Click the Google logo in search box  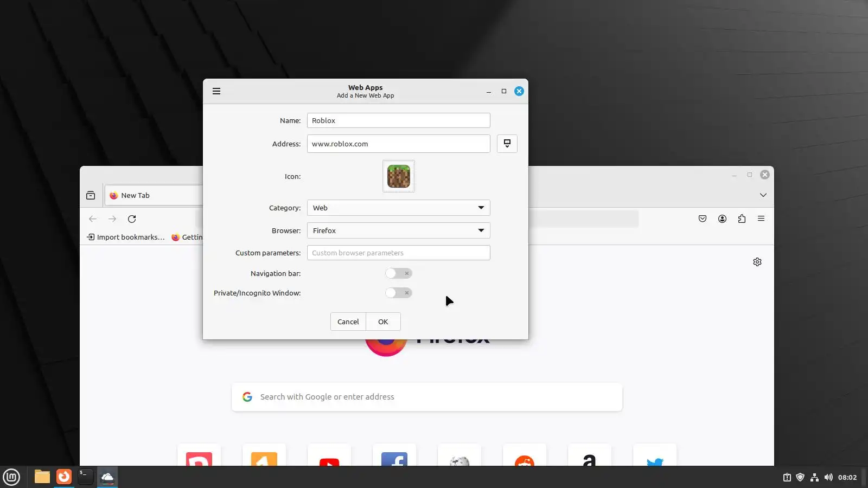pyautogui.click(x=247, y=397)
